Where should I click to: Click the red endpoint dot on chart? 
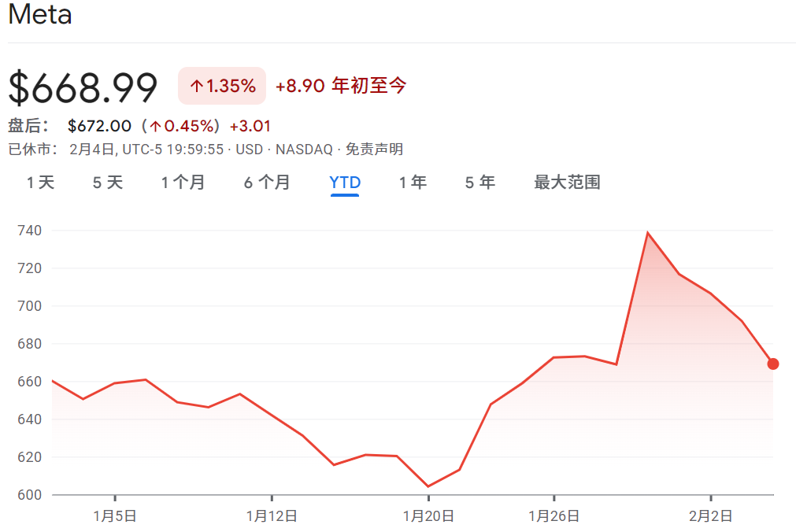pyautogui.click(x=773, y=364)
